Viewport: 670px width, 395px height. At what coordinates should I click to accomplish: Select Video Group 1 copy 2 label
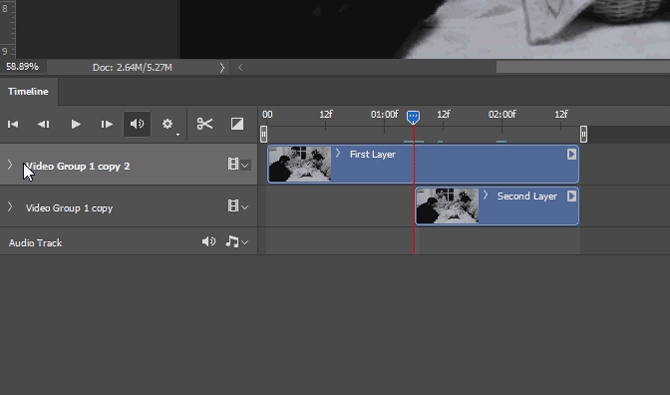77,166
